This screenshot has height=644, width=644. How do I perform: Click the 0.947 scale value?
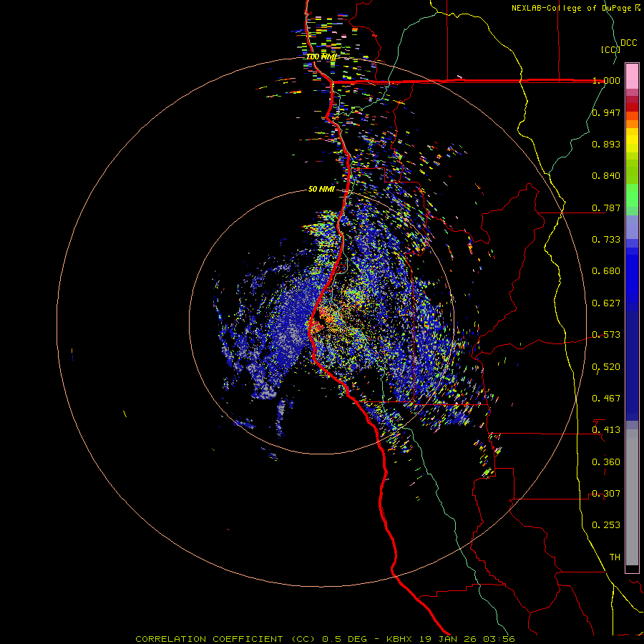pos(606,112)
